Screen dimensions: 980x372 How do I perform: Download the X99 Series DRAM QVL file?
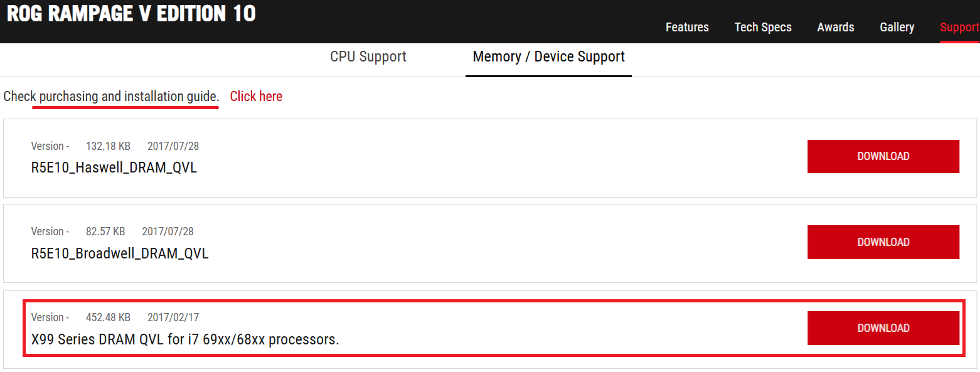883,327
